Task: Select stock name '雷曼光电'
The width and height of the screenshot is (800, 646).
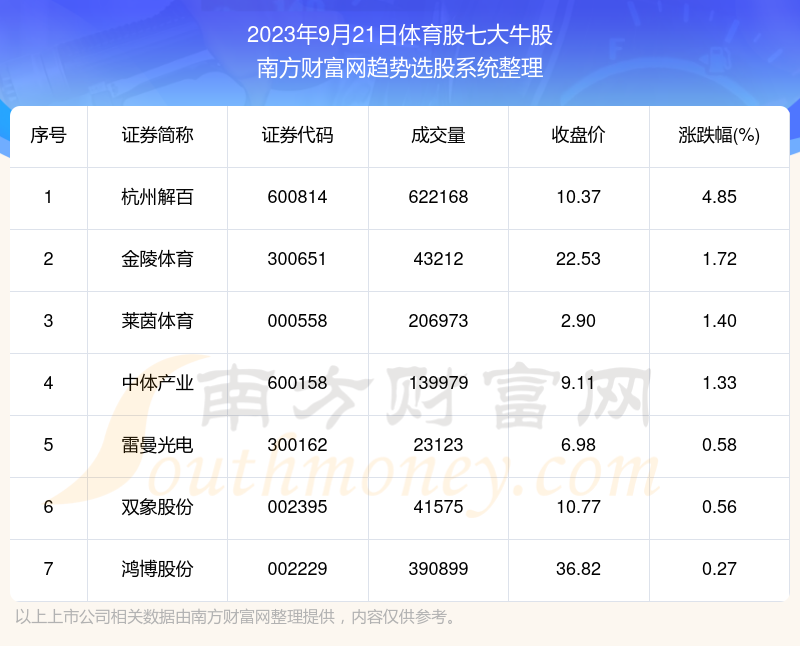Action: [x=157, y=445]
